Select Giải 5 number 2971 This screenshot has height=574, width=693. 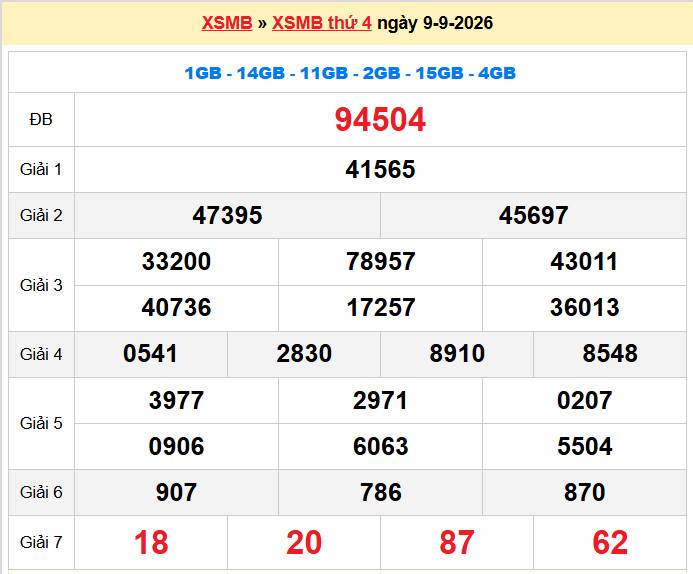(x=380, y=400)
